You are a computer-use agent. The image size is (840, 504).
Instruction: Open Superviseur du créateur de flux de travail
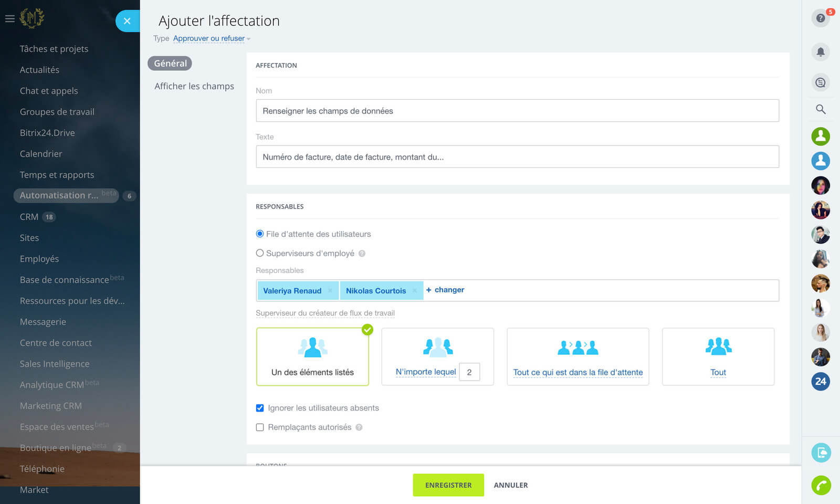click(325, 313)
